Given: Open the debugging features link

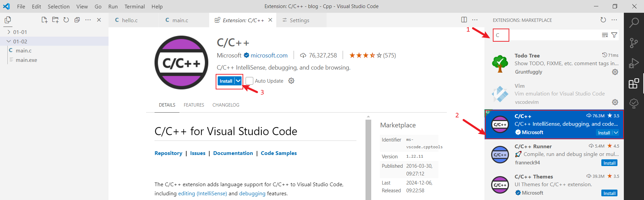Looking at the screenshot, I should [x=252, y=193].
